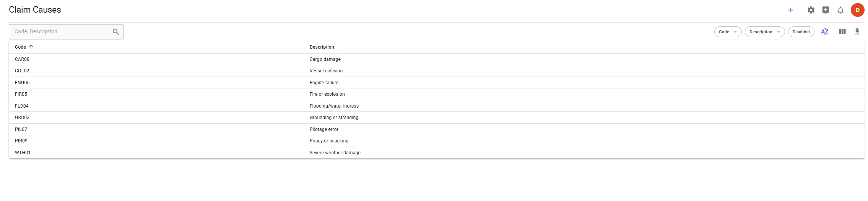Select the FIR05 Fire or explosion row

(x=21, y=94)
